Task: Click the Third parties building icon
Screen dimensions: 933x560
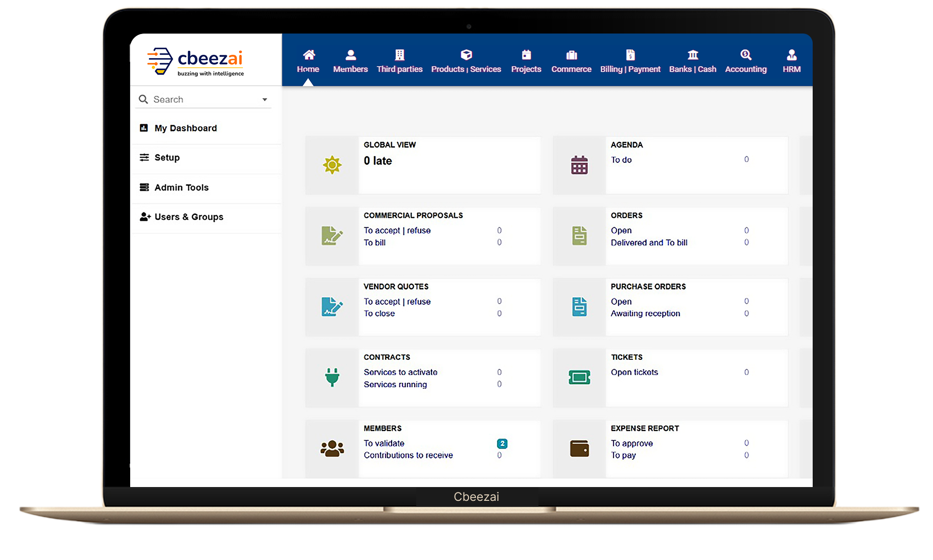Action: click(x=399, y=55)
